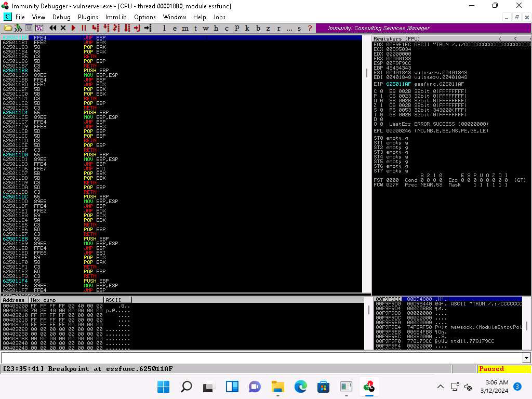
Task: Click the red Pause execution icon
Action: (x=84, y=28)
